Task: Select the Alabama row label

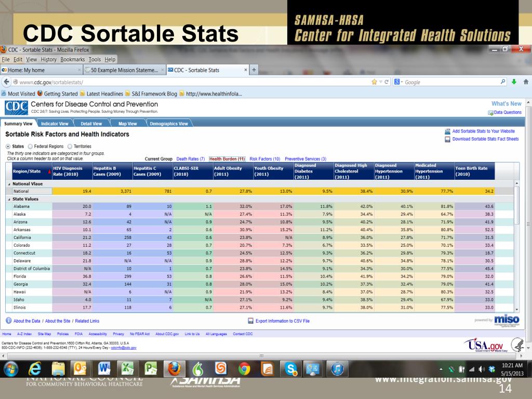Action: (21, 206)
